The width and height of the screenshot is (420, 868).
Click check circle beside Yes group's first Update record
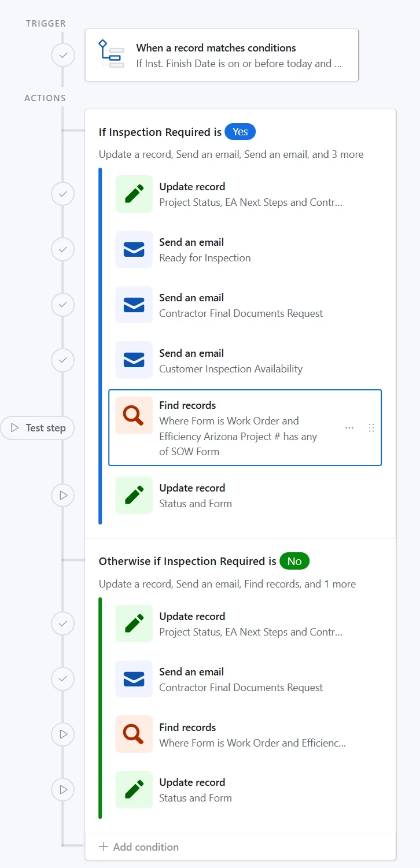[63, 194]
